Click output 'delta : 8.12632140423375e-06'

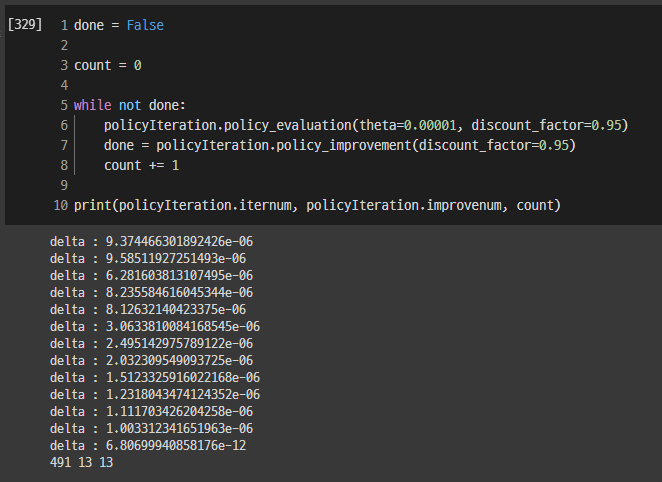(148, 309)
